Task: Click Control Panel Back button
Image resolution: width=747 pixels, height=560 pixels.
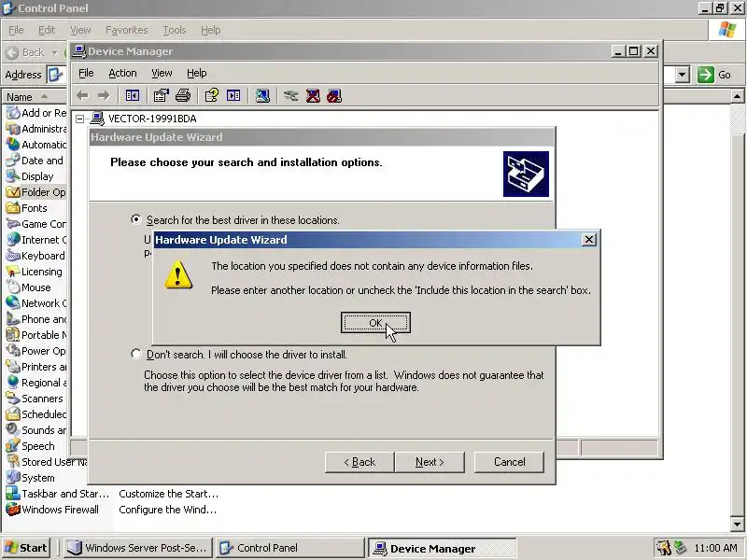Action: click(x=25, y=52)
